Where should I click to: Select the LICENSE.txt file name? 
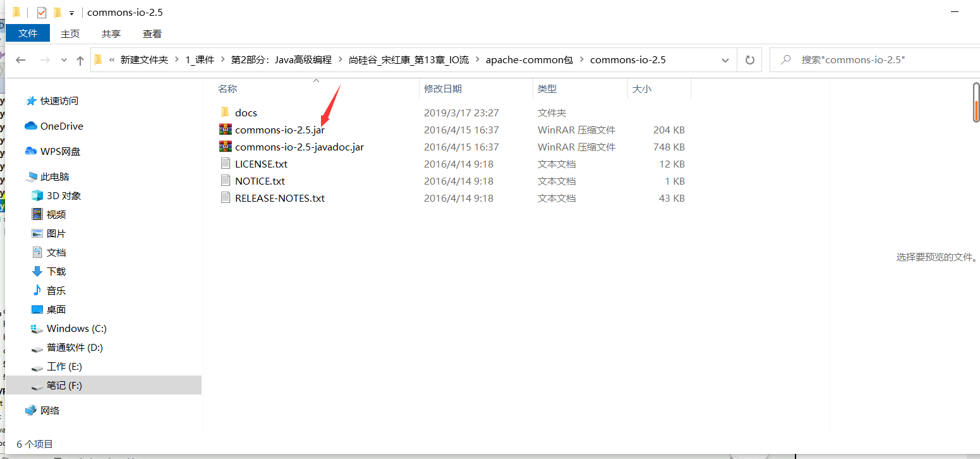click(x=261, y=164)
